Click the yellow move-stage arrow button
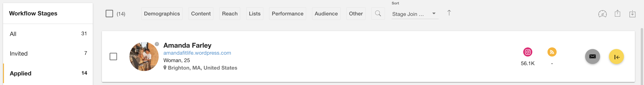Viewport: 644px width, 85px height. (616, 57)
